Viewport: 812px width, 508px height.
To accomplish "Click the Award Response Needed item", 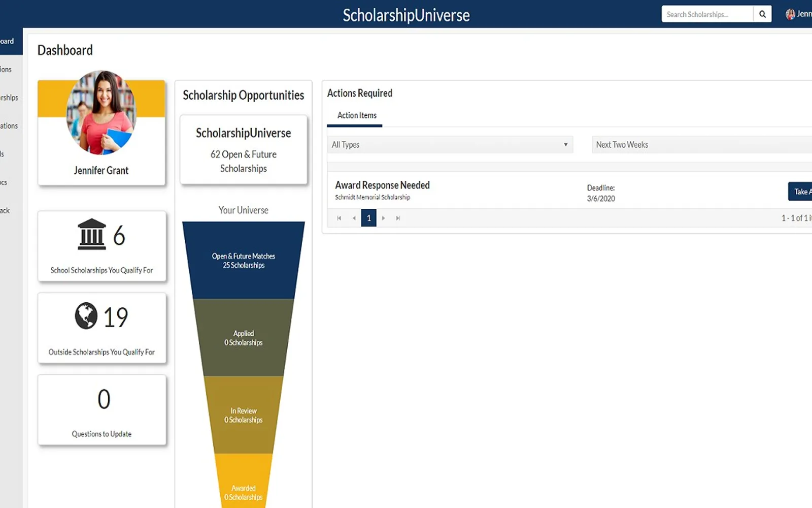I will (x=382, y=185).
